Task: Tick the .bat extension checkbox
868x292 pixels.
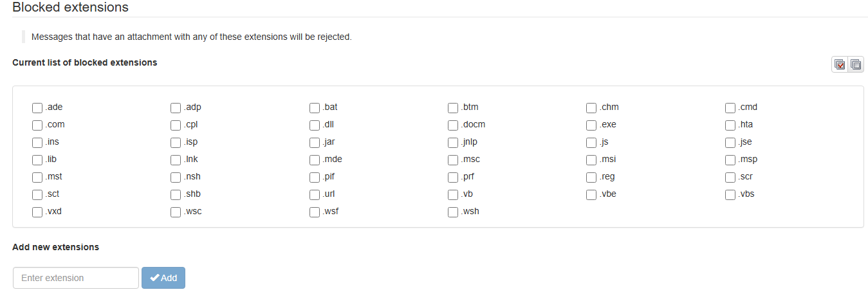Action: pyautogui.click(x=315, y=107)
